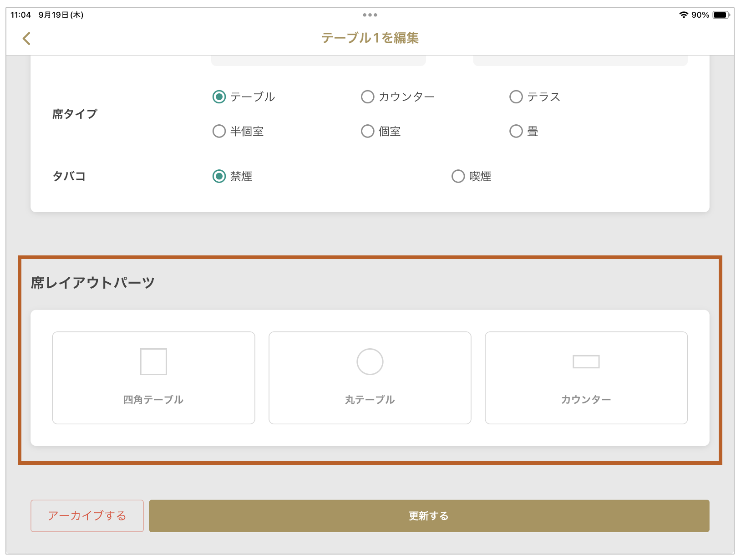Tap the Wi-Fi status icon
The image size is (741, 560).
pos(683,15)
